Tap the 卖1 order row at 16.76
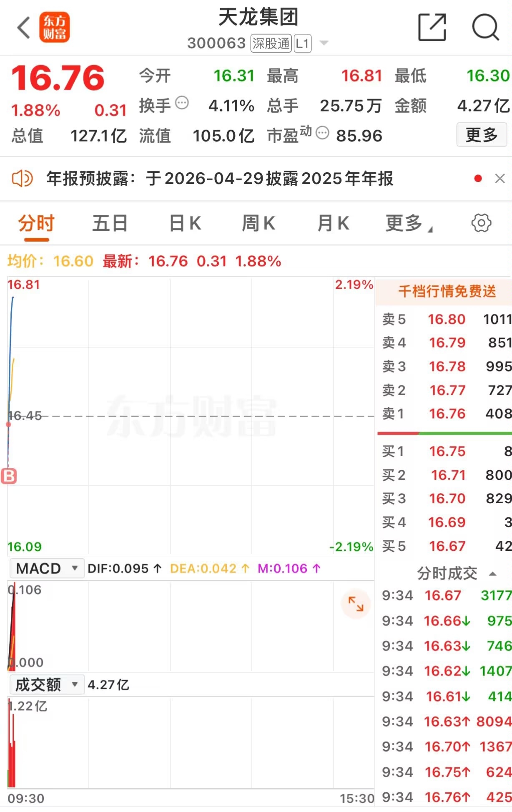The image size is (512, 812). pos(446,414)
